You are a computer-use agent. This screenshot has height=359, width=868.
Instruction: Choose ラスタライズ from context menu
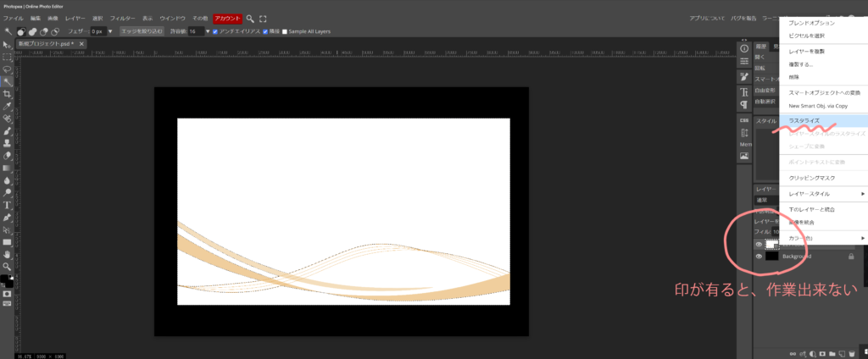point(804,121)
